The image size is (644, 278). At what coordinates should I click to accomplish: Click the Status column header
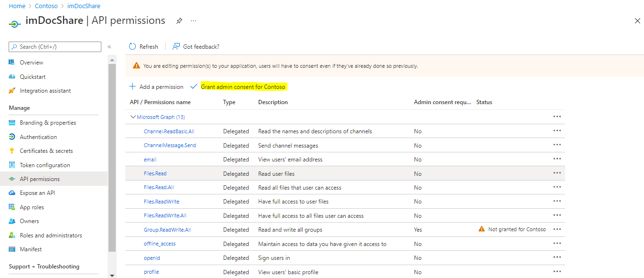point(484,102)
